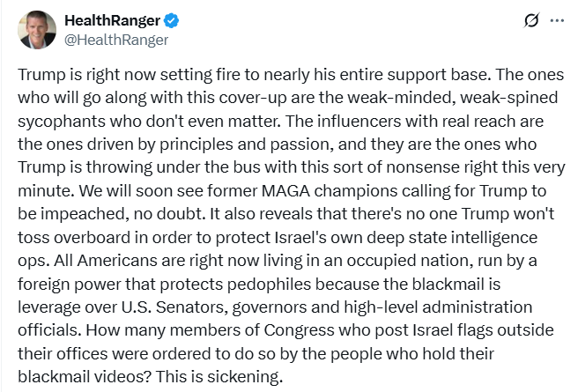578x392 pixels.
Task: Click the blue verified checkmark badge
Action: [172, 20]
